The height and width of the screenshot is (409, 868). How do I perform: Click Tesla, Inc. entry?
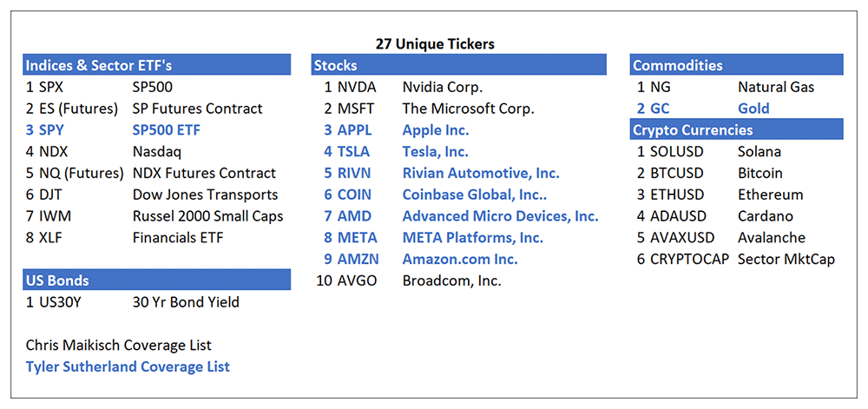(x=435, y=151)
